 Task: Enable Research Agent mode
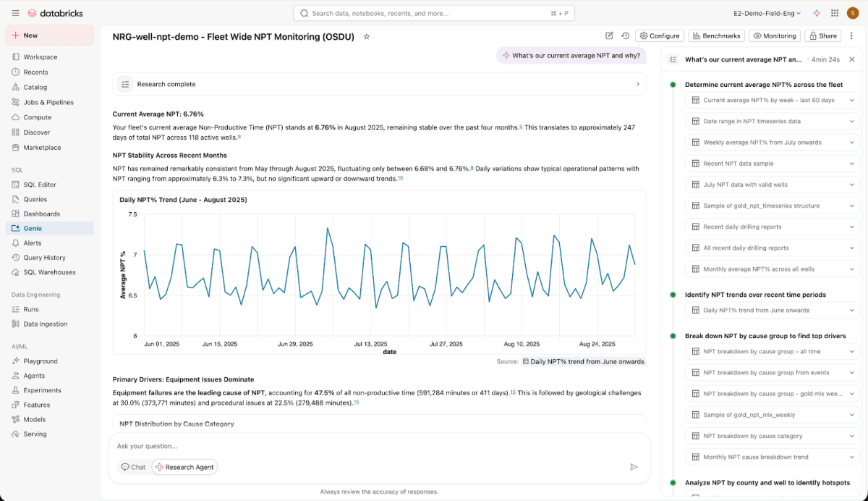(x=184, y=467)
